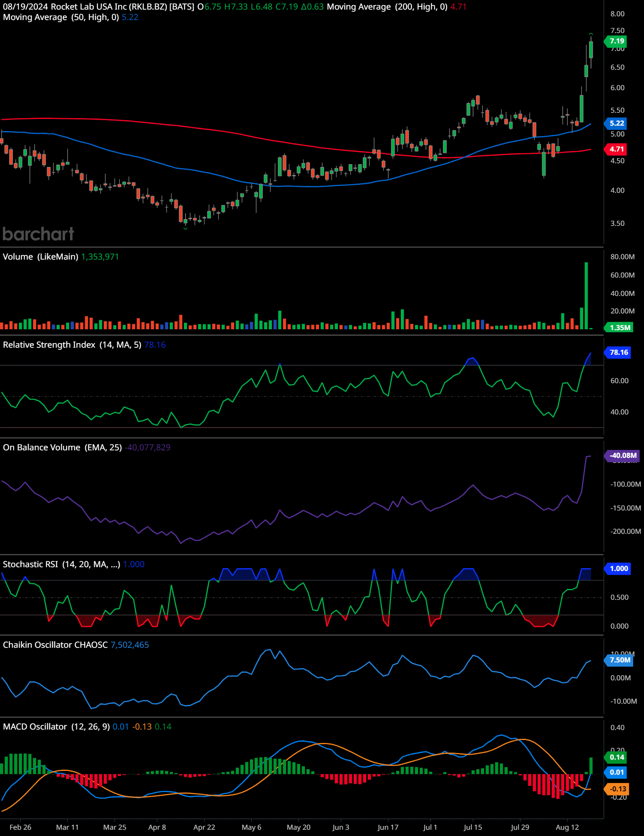Click the open price O6.75 readout
The width and height of the screenshot is (644, 836).
point(209,7)
